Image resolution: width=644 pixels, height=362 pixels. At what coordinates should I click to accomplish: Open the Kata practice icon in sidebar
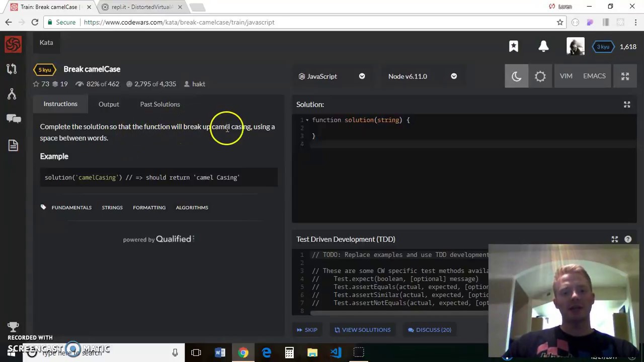click(x=12, y=69)
